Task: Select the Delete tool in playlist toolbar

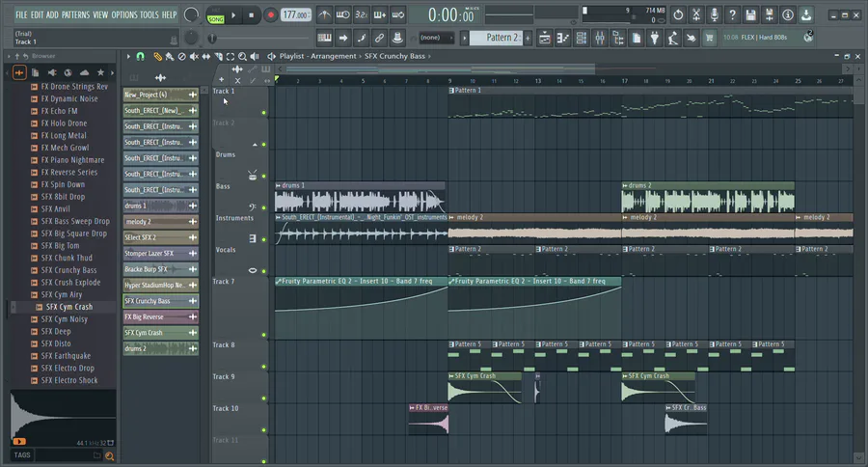Action: point(181,57)
